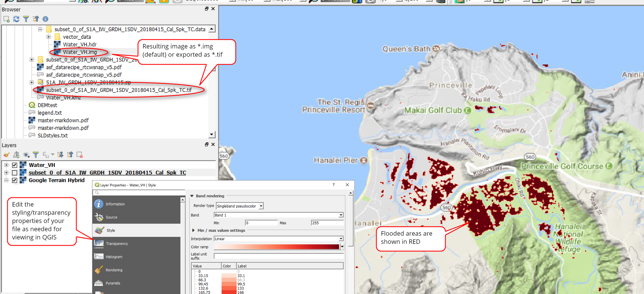
Task: Click the red color ramp bar
Action: pyautogui.click(x=277, y=247)
